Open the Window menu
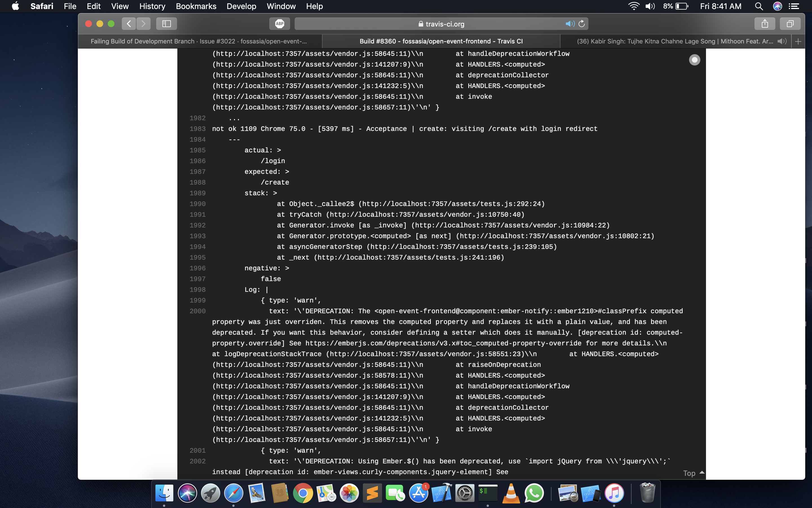812x508 pixels. pos(281,6)
